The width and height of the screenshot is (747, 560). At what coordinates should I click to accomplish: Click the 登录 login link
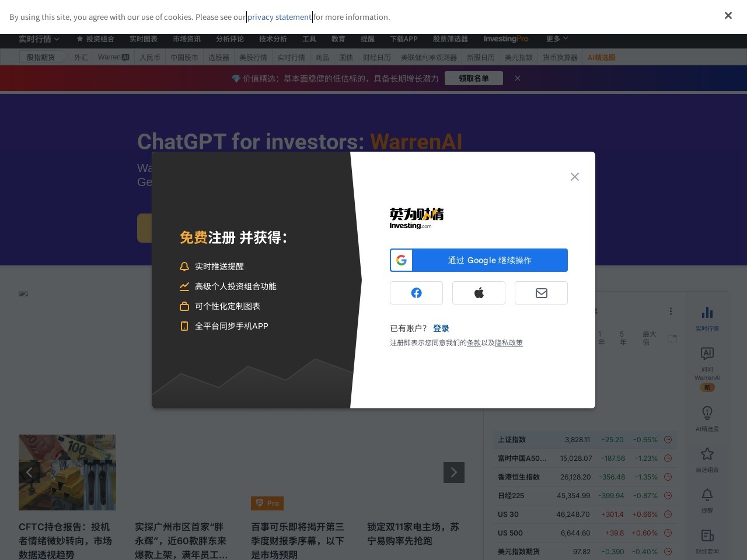click(x=441, y=328)
